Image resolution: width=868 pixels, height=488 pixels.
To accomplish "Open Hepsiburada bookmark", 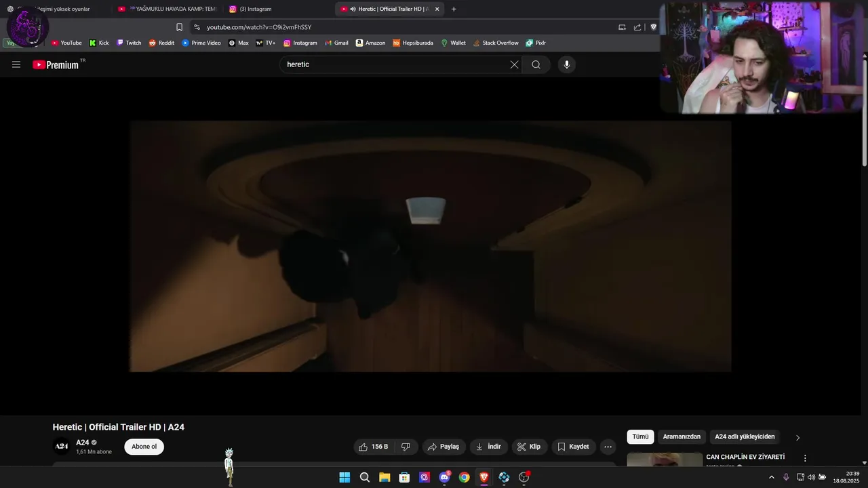I will click(413, 43).
